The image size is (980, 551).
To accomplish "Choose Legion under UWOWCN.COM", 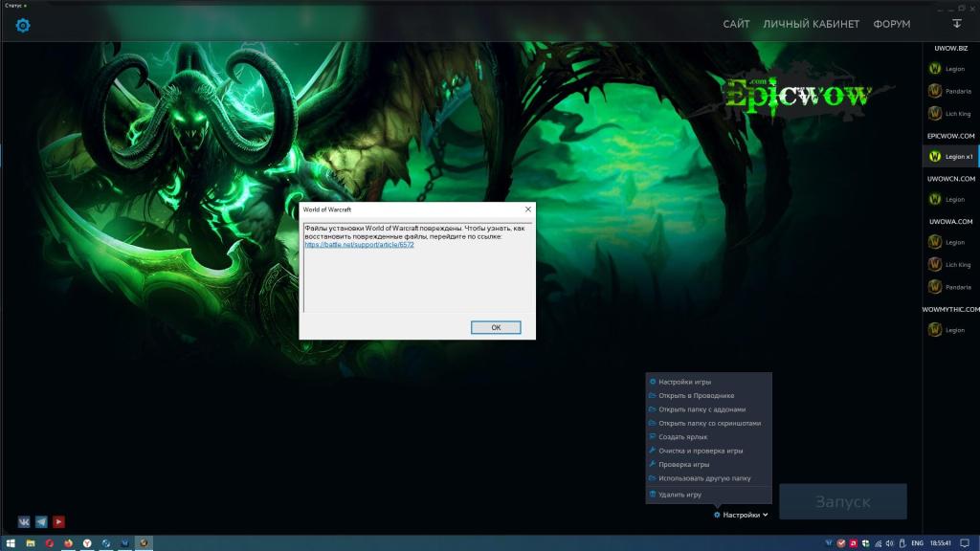I will coord(951,199).
